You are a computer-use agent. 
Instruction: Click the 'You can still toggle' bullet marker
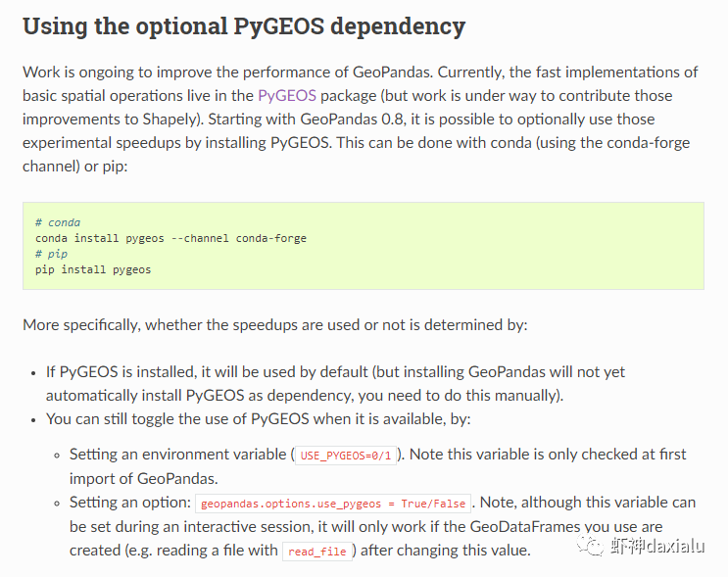33,420
